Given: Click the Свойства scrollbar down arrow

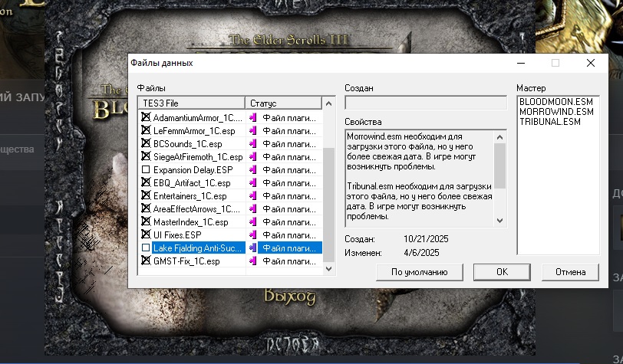Looking at the screenshot, I should pyautogui.click(x=500, y=220).
